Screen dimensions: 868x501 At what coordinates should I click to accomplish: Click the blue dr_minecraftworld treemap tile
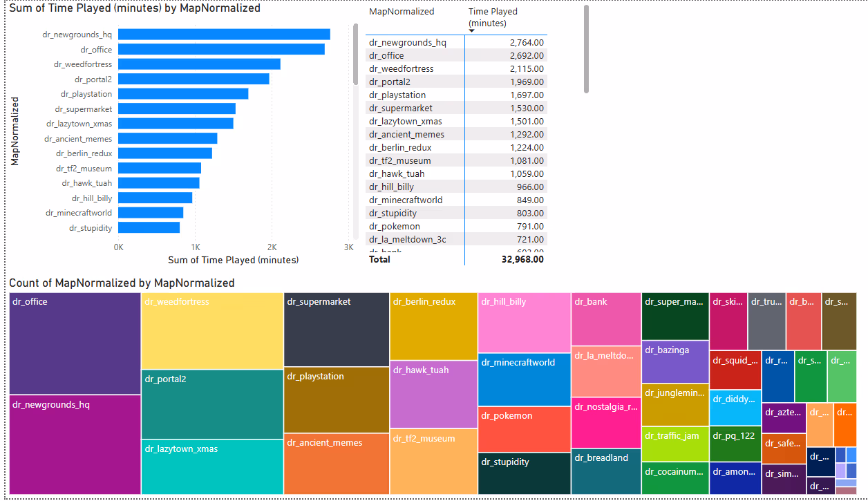coord(525,379)
